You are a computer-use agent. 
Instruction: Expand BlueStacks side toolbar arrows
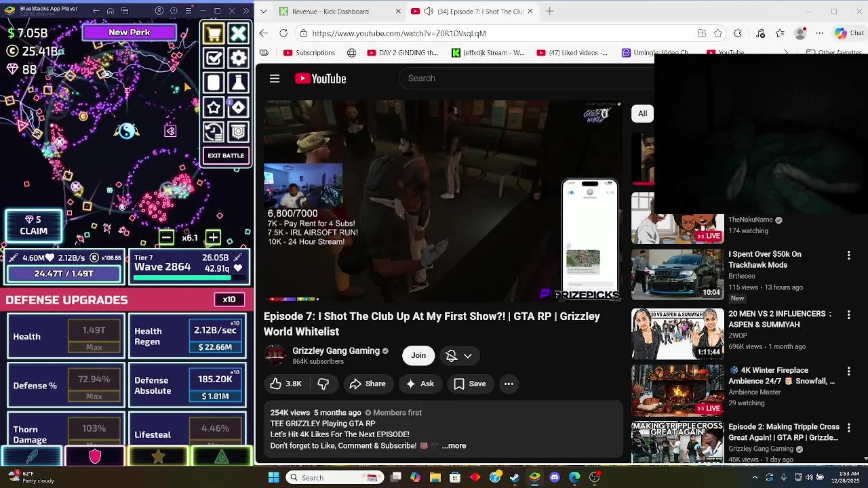[x=246, y=11]
